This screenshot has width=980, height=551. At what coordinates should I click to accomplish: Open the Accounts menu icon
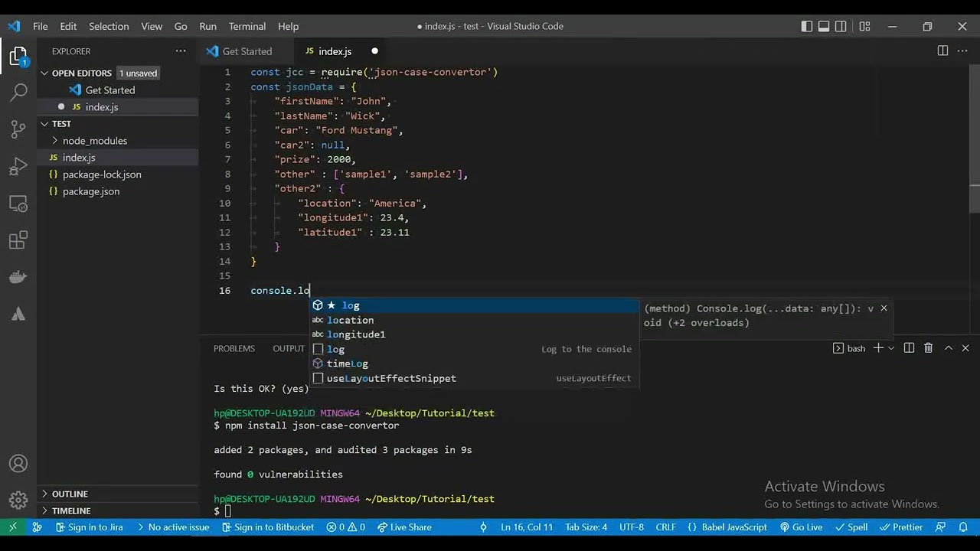click(18, 464)
